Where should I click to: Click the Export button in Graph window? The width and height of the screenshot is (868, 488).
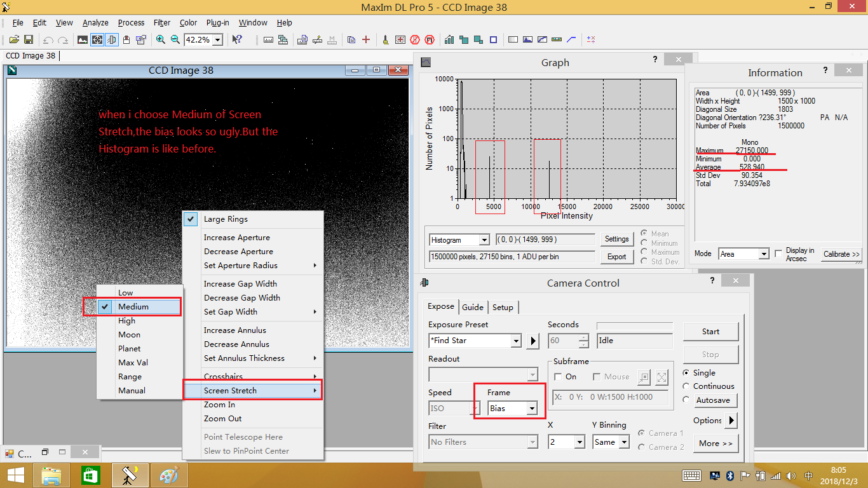pyautogui.click(x=616, y=257)
